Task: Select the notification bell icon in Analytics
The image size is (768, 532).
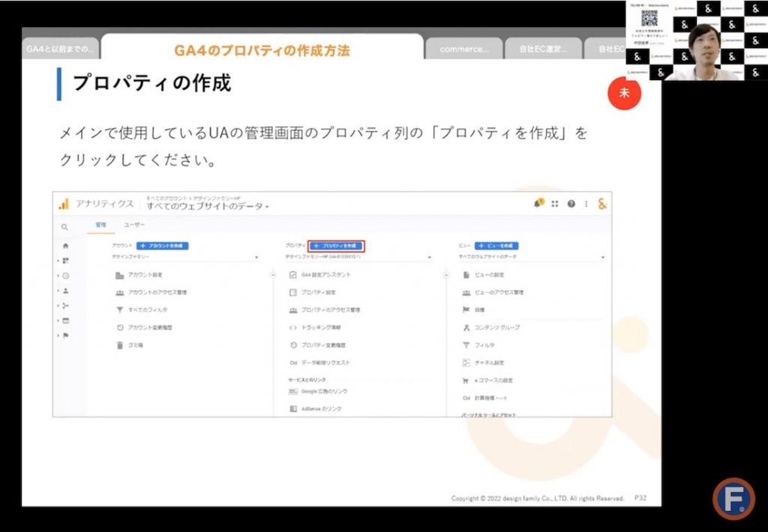Action: 537,204
